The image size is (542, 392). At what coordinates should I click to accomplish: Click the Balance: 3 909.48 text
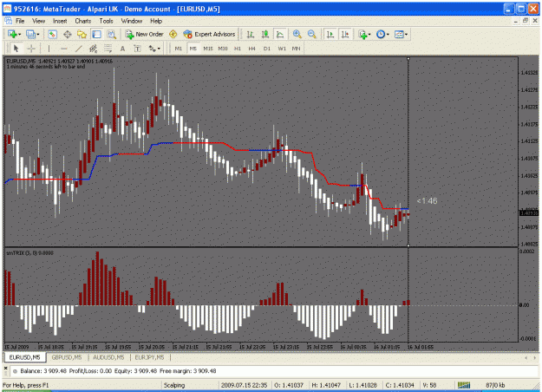[43, 371]
